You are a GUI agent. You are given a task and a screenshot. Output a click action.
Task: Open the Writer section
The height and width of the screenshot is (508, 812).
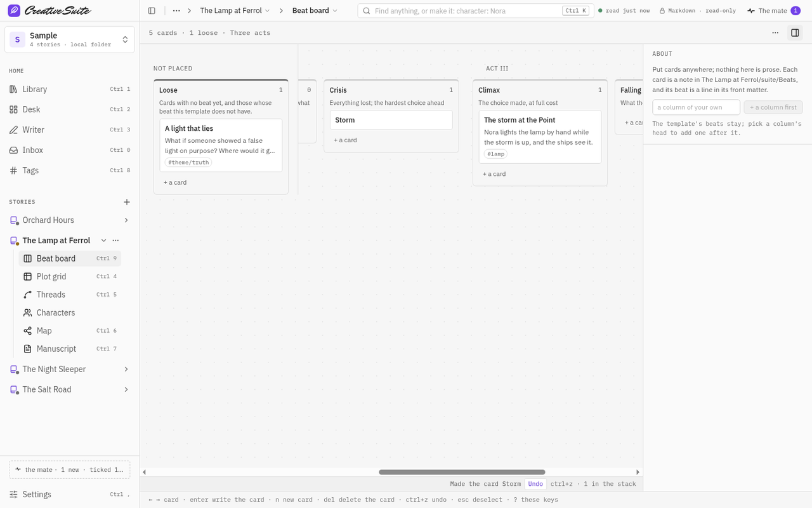[x=70, y=130]
